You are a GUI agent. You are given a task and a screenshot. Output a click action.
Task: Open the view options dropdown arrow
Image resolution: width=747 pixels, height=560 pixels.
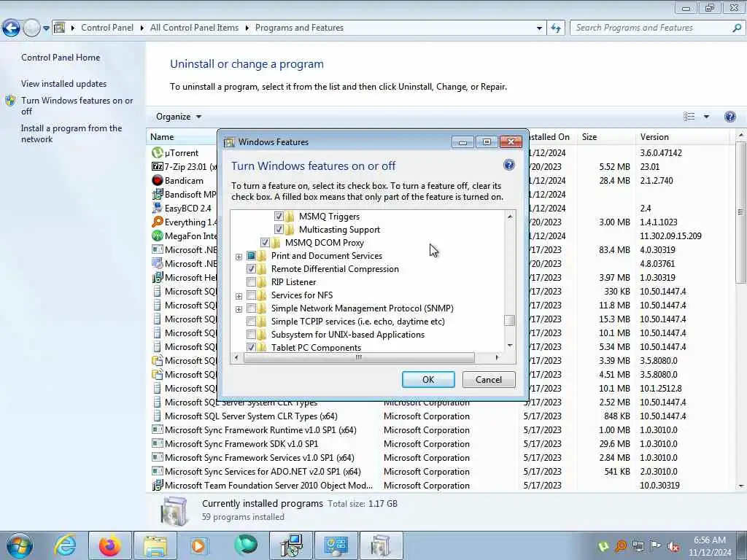[x=706, y=117]
